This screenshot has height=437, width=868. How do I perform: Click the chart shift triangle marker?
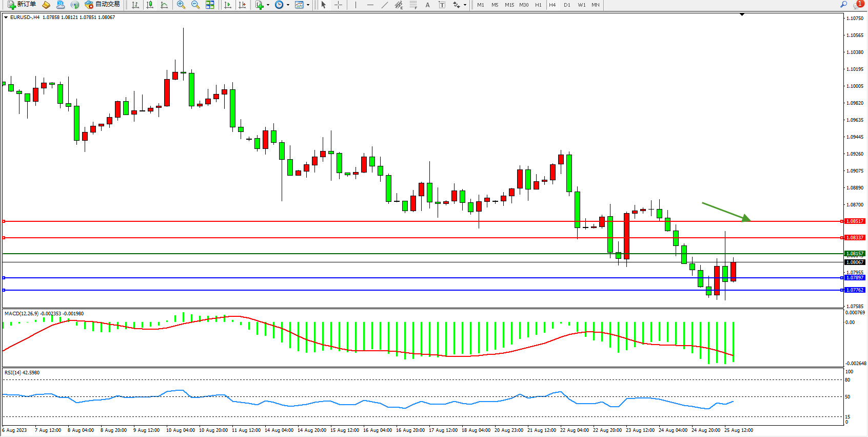click(742, 15)
